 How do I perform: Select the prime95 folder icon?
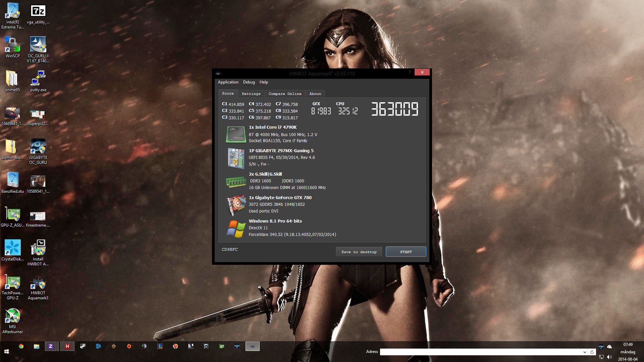point(12,81)
